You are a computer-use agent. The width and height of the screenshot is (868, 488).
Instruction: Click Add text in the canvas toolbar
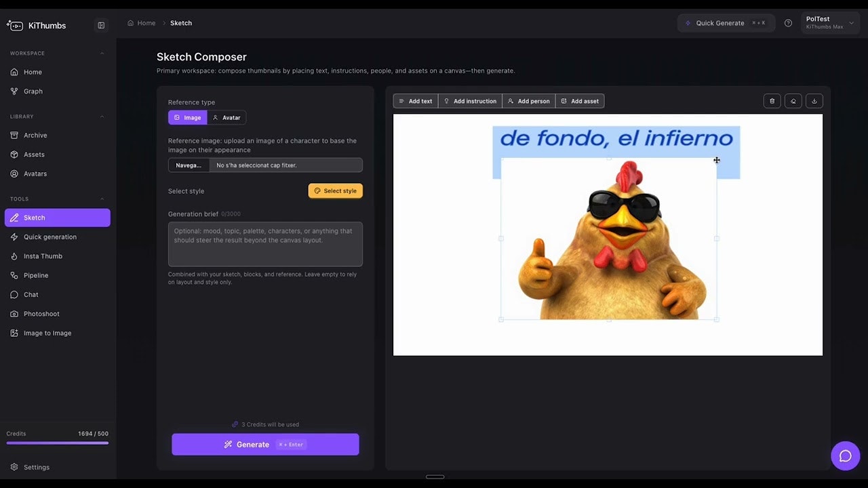(416, 101)
